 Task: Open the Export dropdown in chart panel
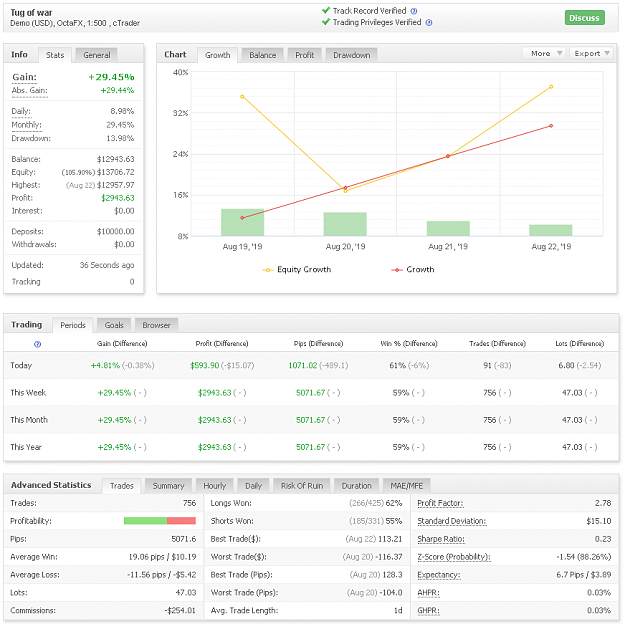point(592,53)
